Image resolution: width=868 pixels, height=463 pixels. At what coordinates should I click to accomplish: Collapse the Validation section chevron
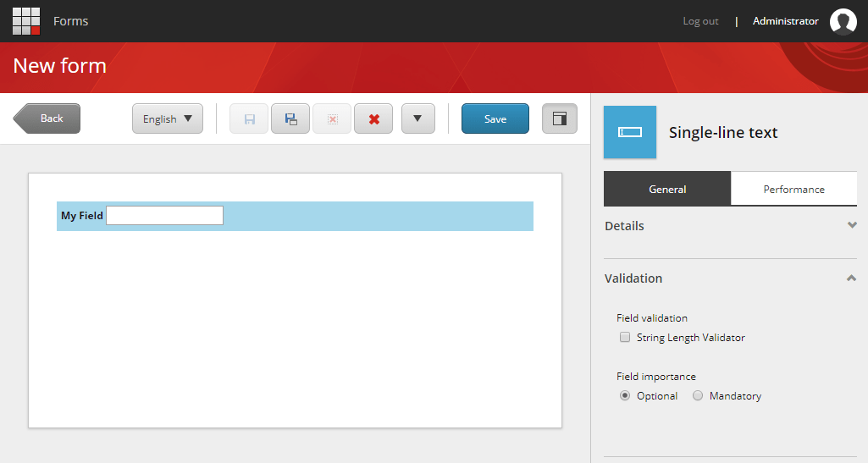851,278
